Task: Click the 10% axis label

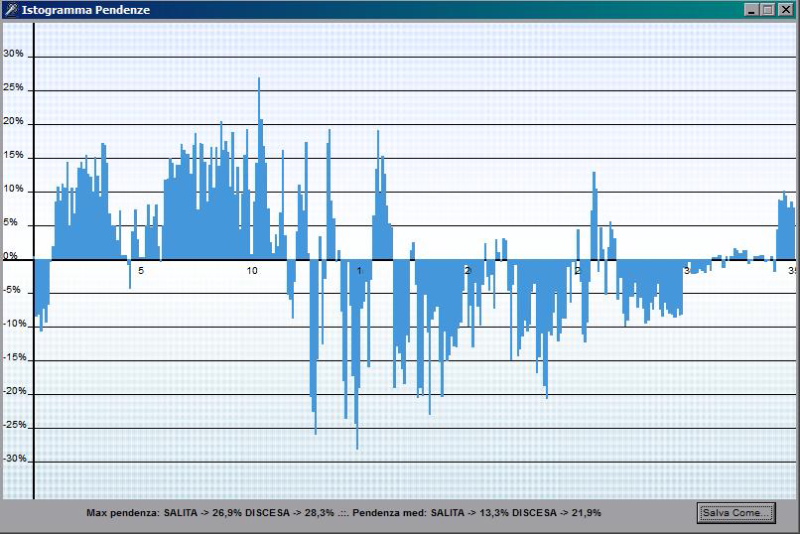Action: (13, 189)
